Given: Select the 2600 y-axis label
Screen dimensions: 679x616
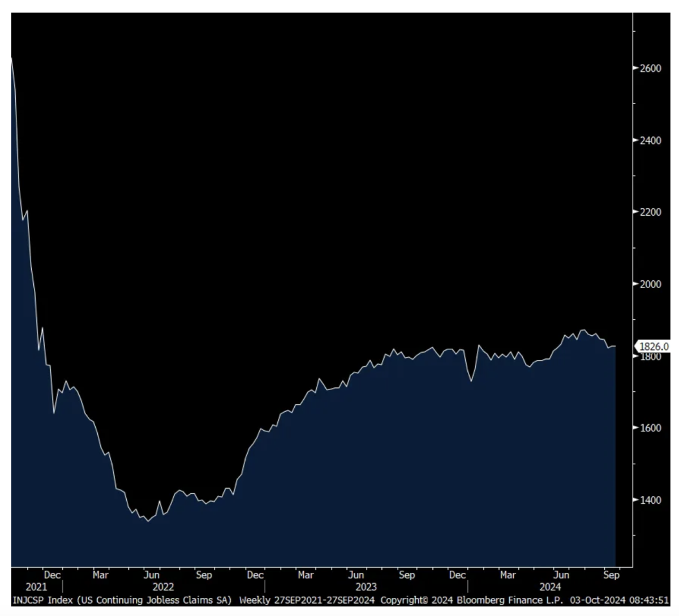Looking at the screenshot, I should tap(650, 69).
